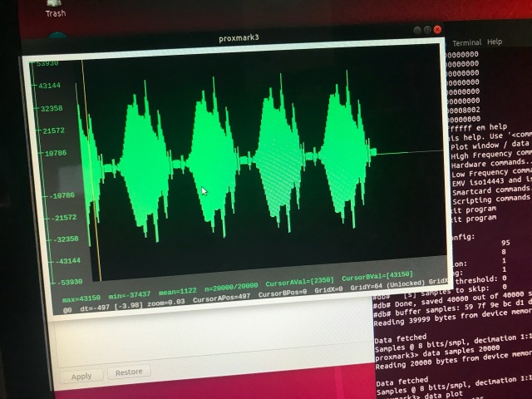Open the Trash icon on desktop
The image size is (532, 399).
coord(56,8)
